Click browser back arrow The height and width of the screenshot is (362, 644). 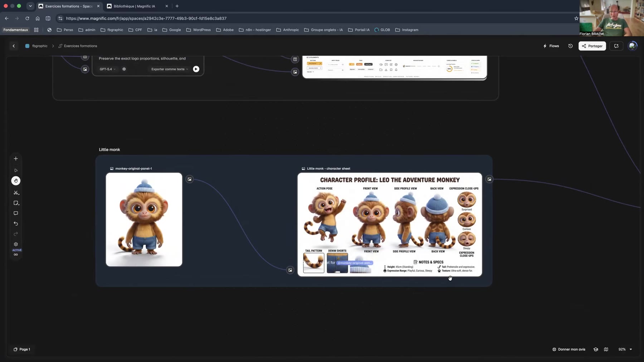point(6,18)
